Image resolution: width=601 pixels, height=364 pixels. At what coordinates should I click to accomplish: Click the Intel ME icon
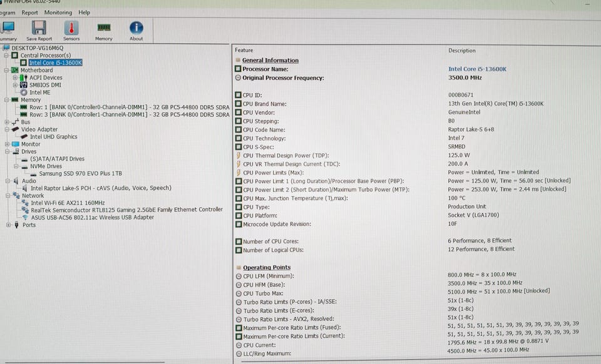(24, 92)
